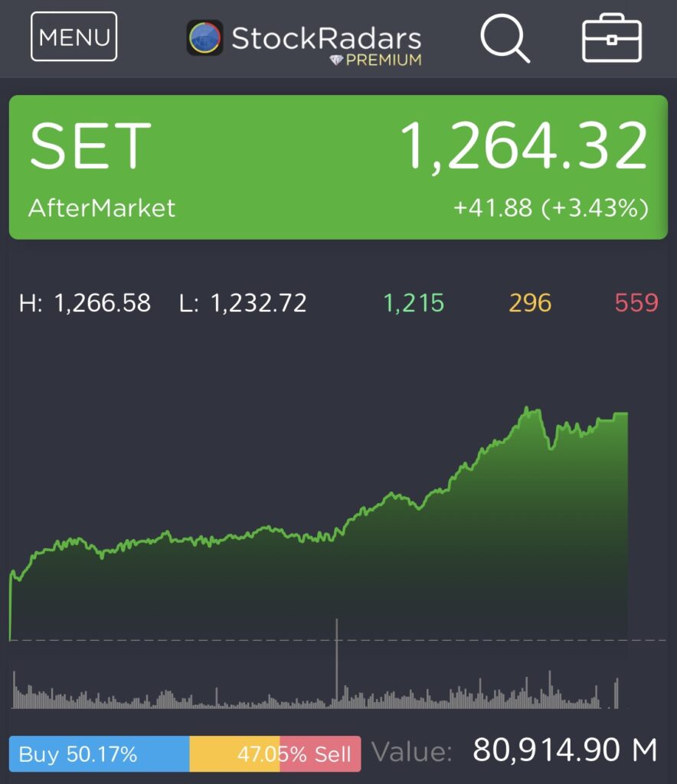Open the portfolio briefcase icon
677x784 pixels.
coord(610,37)
